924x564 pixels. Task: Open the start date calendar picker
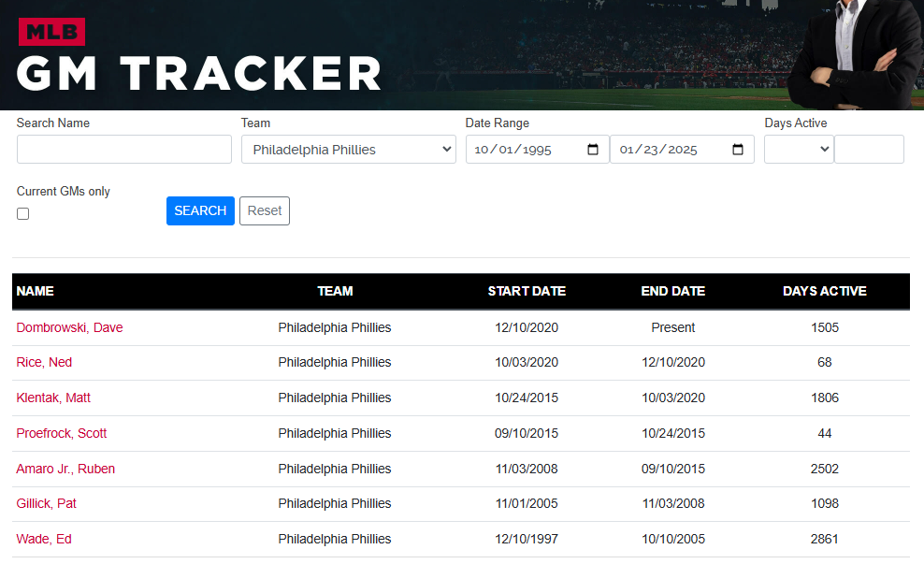593,150
